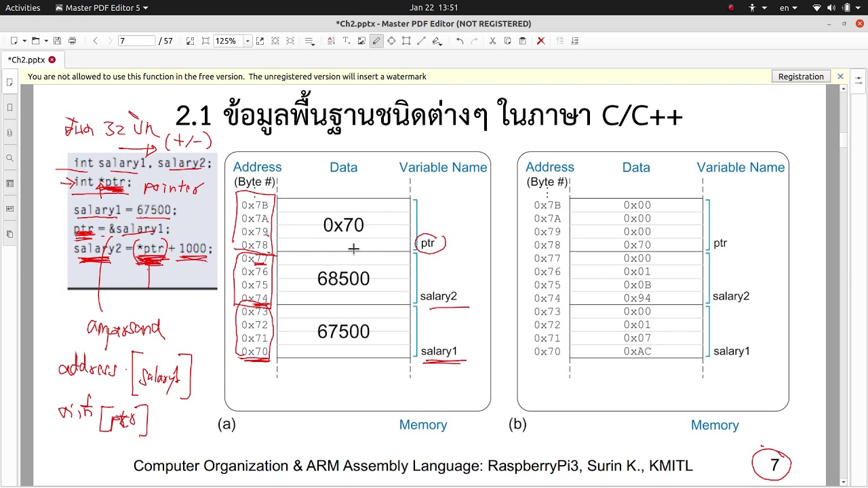Go to next page arrow
This screenshot has height=488, width=868.
click(x=110, y=41)
